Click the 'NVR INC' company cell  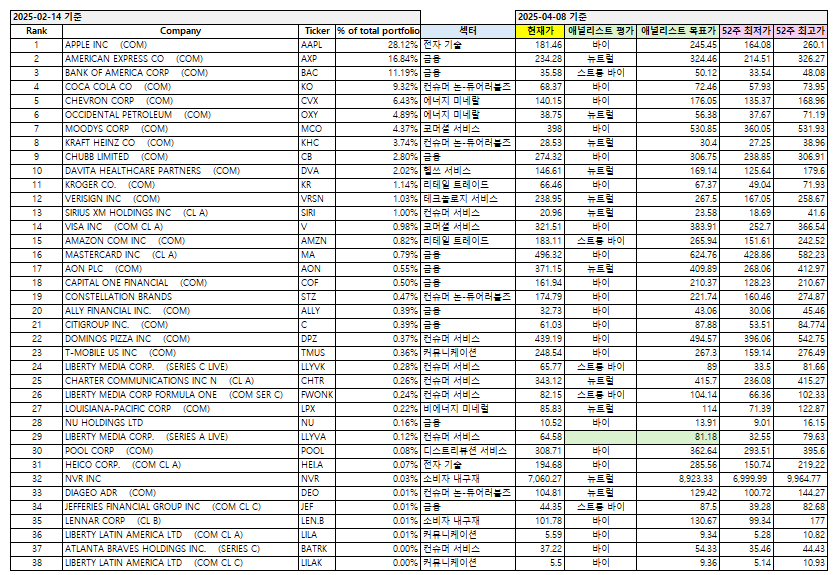[180, 478]
